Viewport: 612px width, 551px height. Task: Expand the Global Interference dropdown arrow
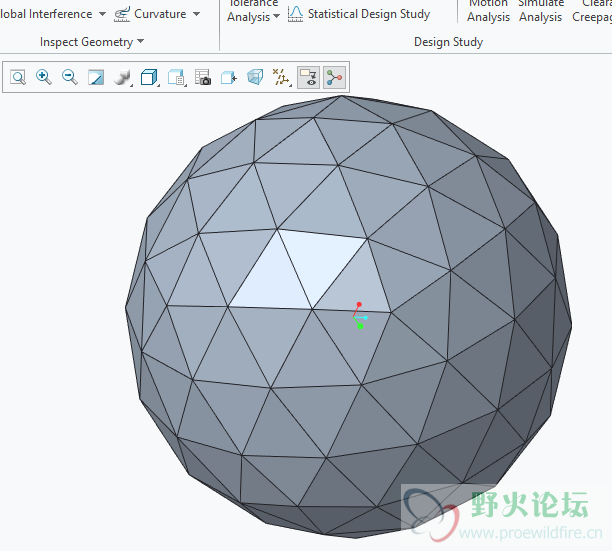point(102,14)
